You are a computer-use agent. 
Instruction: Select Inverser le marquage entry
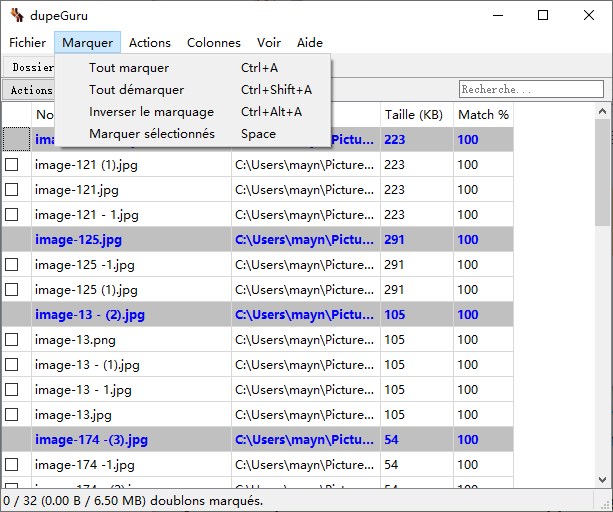pos(193,112)
